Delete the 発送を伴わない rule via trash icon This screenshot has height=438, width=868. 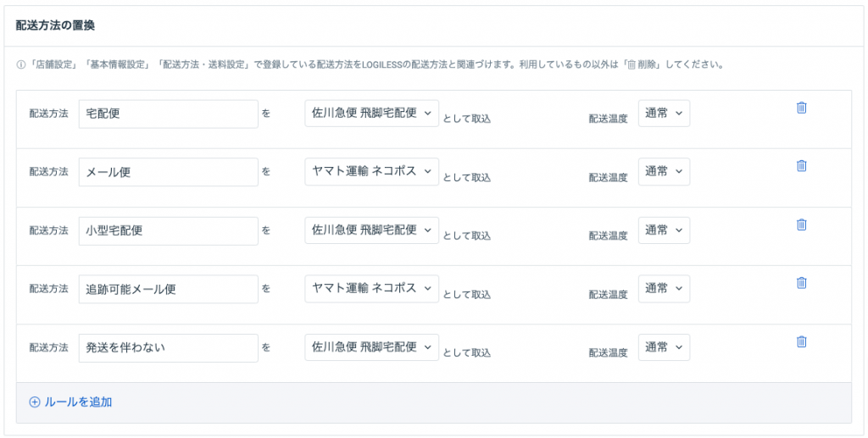[x=801, y=341]
